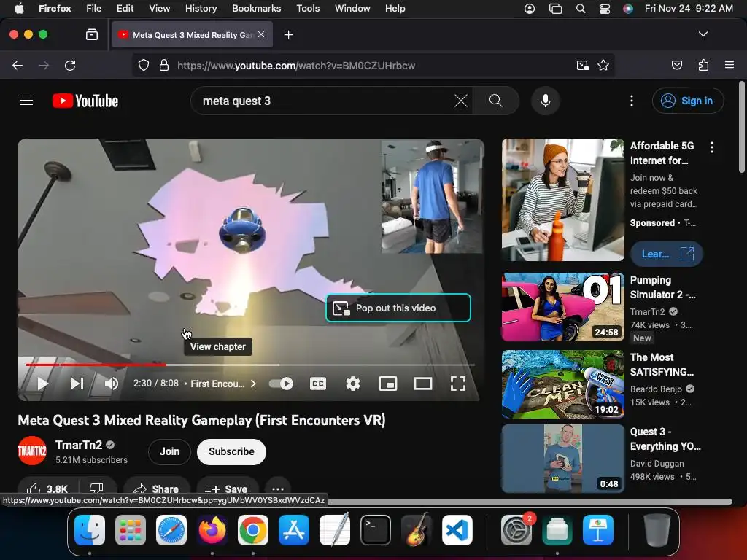The height and width of the screenshot is (560, 747).
Task: Search with your voice microphone
Action: (546, 101)
